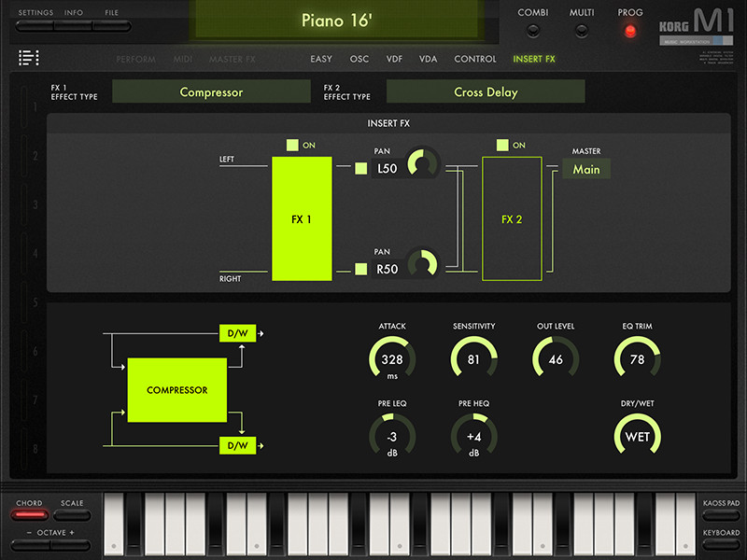Toggle the square beside L50 pan
This screenshot has width=747, height=560.
click(361, 169)
